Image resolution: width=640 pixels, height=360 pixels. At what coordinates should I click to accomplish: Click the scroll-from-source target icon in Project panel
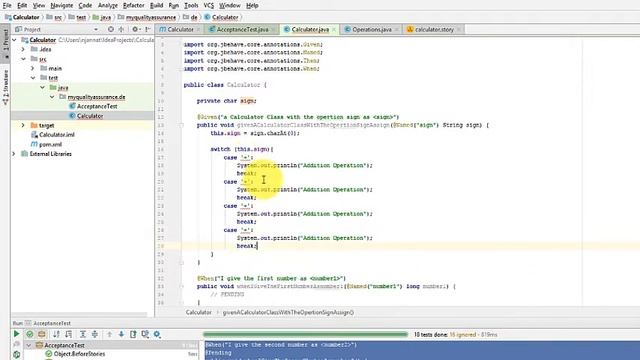point(111,29)
